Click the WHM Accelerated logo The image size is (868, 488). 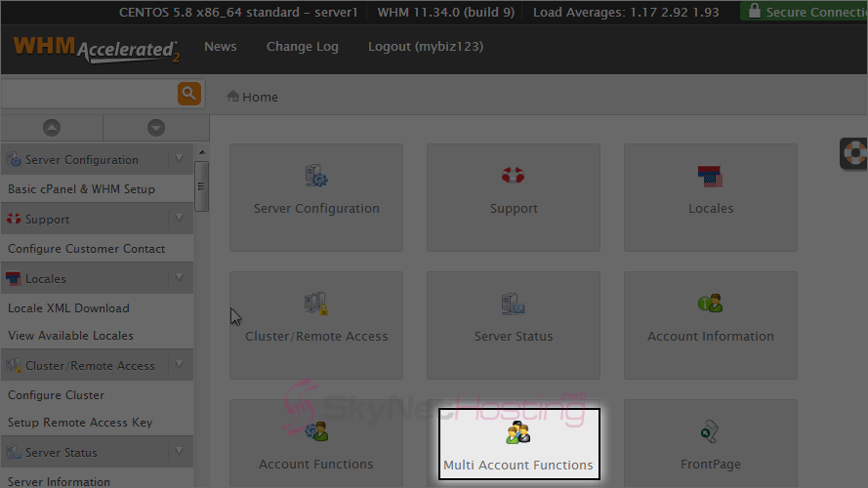click(x=97, y=49)
